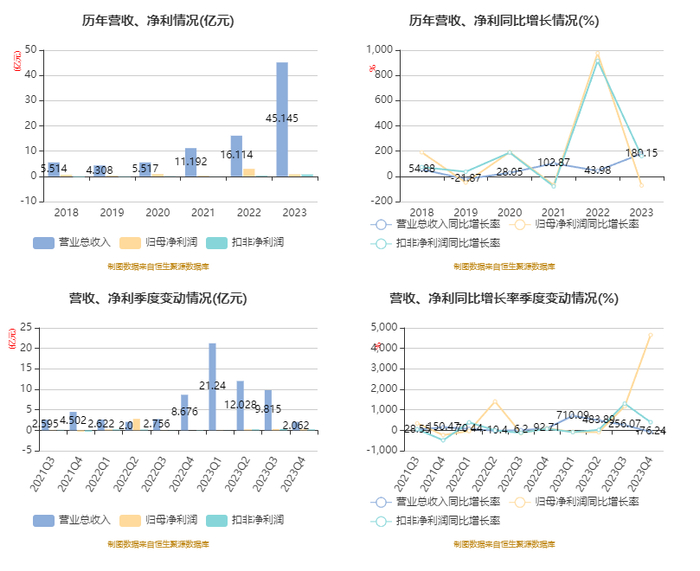Screen dimensions: 700x571
Task: Click 营业总收入同比增长率 legend icon, bottom-right chart
Action: point(381,502)
